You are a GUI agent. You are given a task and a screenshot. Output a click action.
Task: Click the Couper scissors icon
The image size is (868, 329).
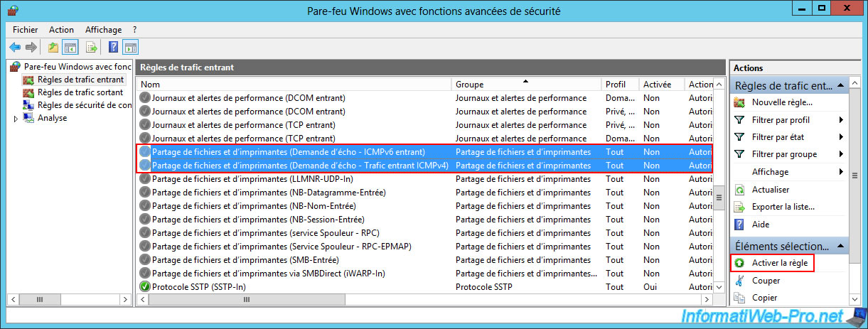[739, 281]
